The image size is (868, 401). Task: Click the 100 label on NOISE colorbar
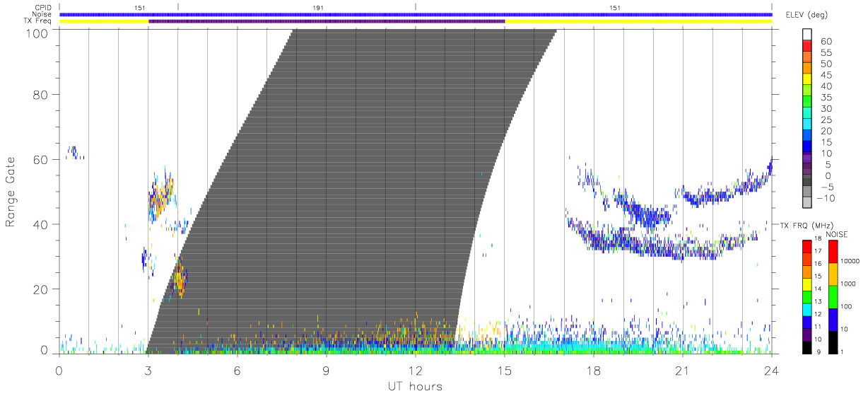click(848, 306)
